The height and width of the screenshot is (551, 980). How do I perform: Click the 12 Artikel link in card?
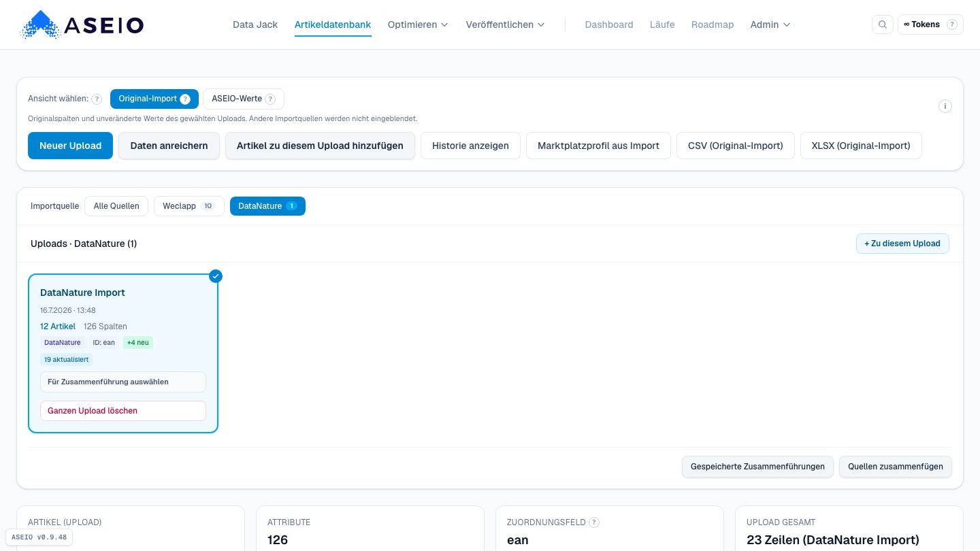58,327
